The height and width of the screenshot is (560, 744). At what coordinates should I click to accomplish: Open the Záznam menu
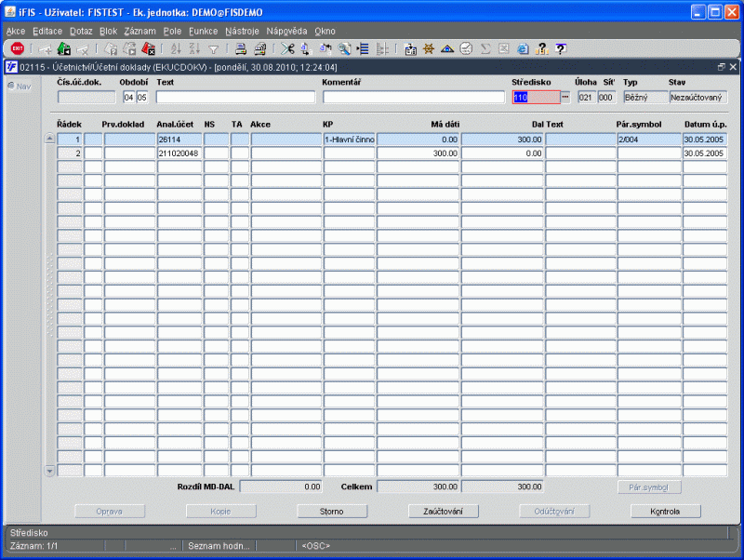point(140,32)
